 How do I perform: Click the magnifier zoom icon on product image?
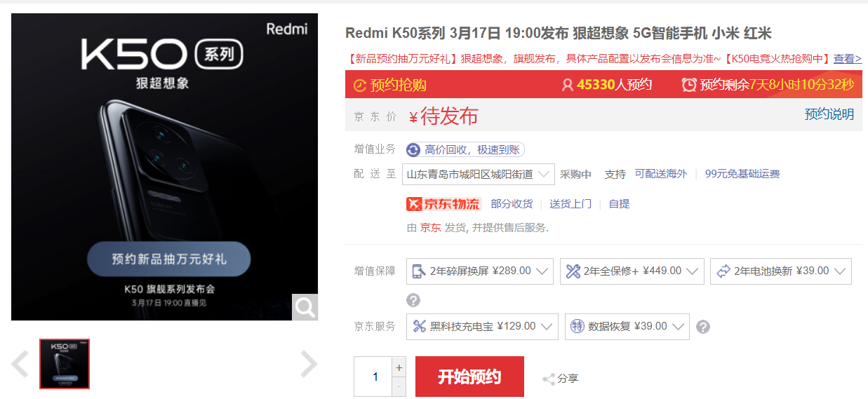305,307
